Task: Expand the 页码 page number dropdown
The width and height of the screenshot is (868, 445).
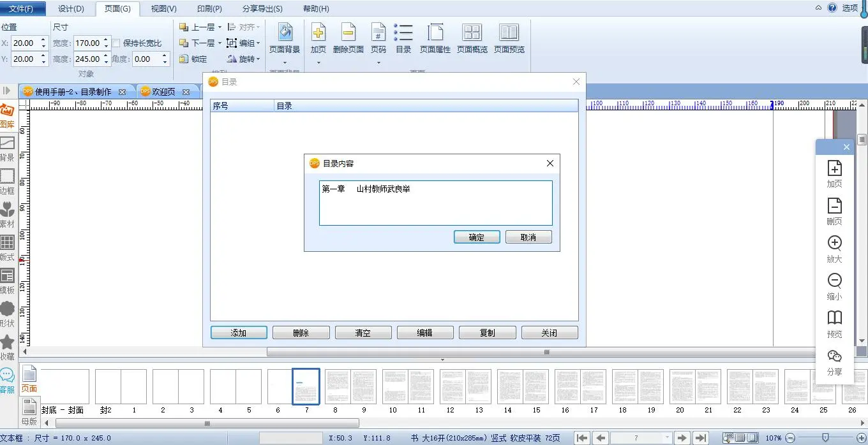Action: click(378, 62)
